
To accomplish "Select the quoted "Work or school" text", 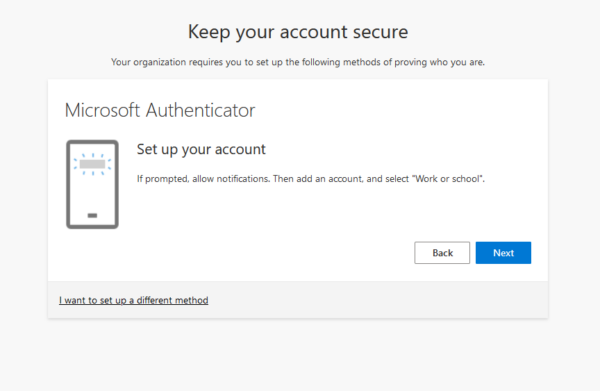I will (447, 179).
